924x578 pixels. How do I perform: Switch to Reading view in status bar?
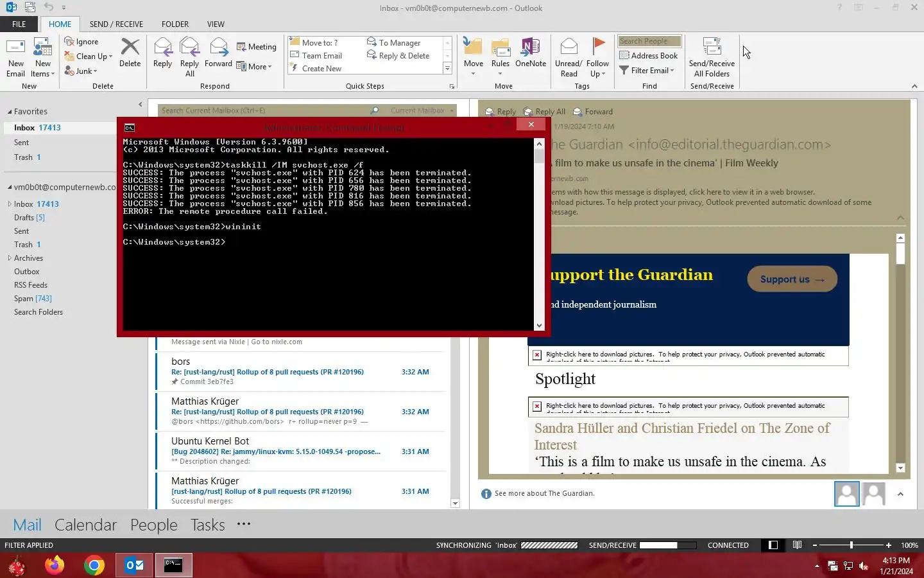pyautogui.click(x=797, y=545)
